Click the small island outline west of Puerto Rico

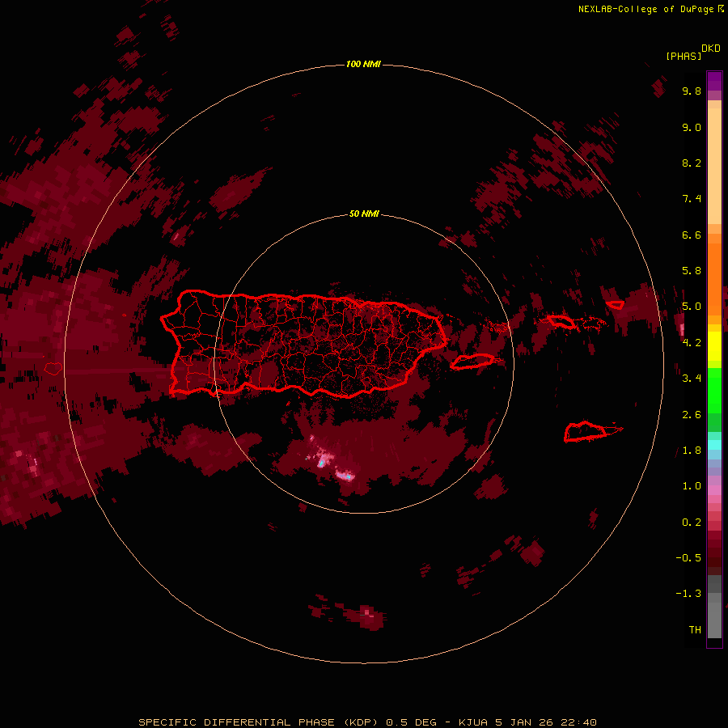[53, 369]
